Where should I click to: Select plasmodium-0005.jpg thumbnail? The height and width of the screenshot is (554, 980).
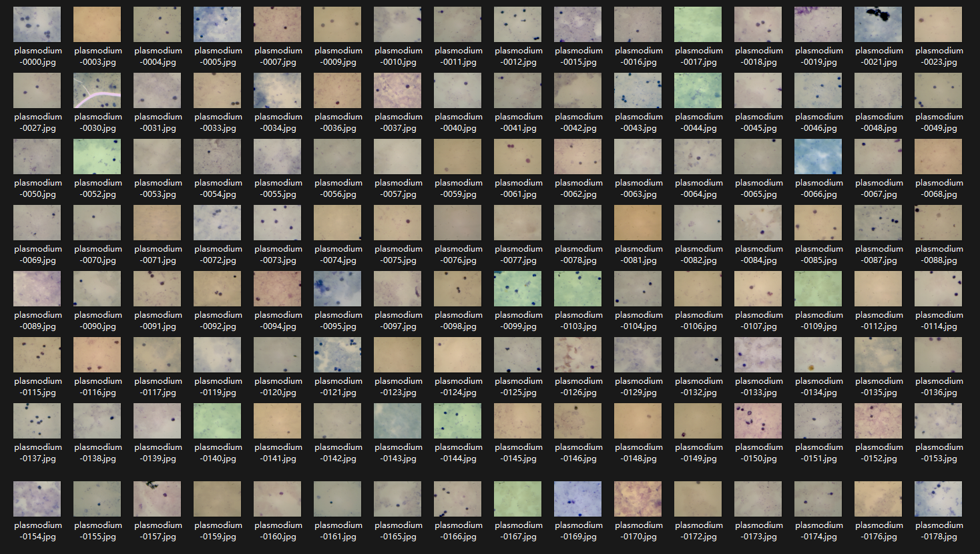(x=218, y=25)
